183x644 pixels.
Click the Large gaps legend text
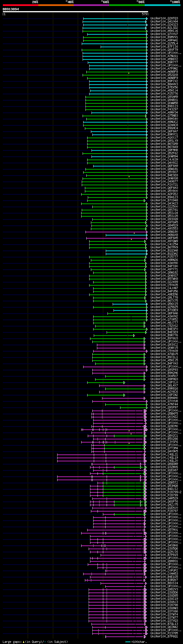click(x=35, y=642)
